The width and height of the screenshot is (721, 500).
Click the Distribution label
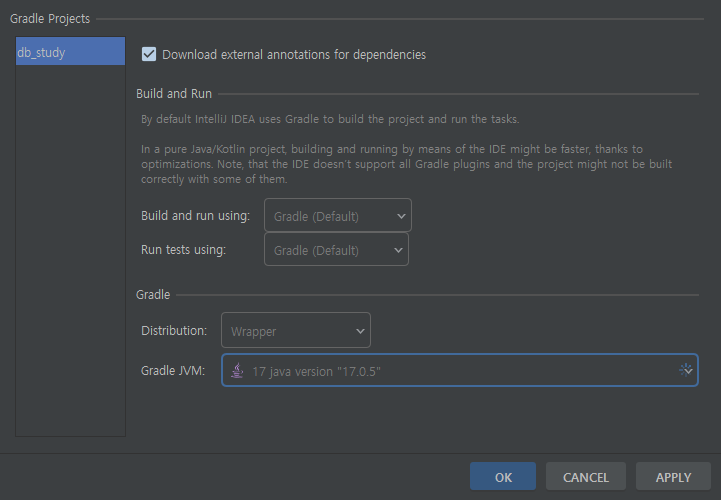click(x=174, y=331)
